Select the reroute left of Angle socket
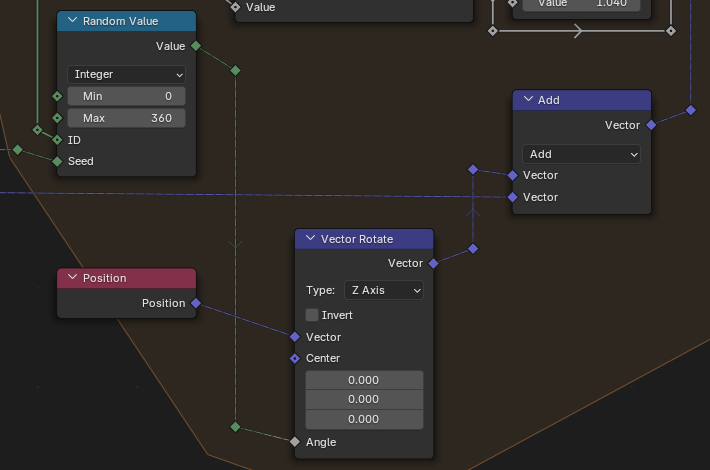The height and width of the screenshot is (470, 710). pyautogui.click(x=235, y=427)
